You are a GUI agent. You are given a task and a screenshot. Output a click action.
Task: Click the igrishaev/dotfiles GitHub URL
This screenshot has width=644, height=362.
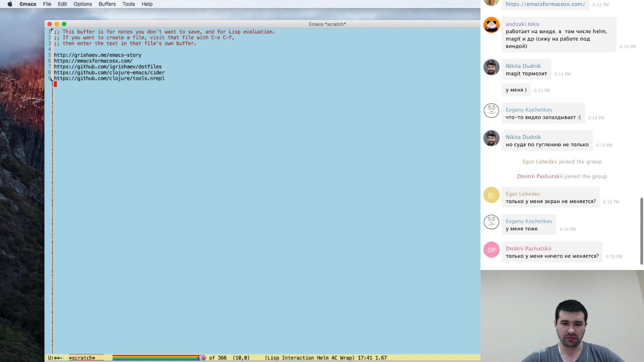(108, 67)
